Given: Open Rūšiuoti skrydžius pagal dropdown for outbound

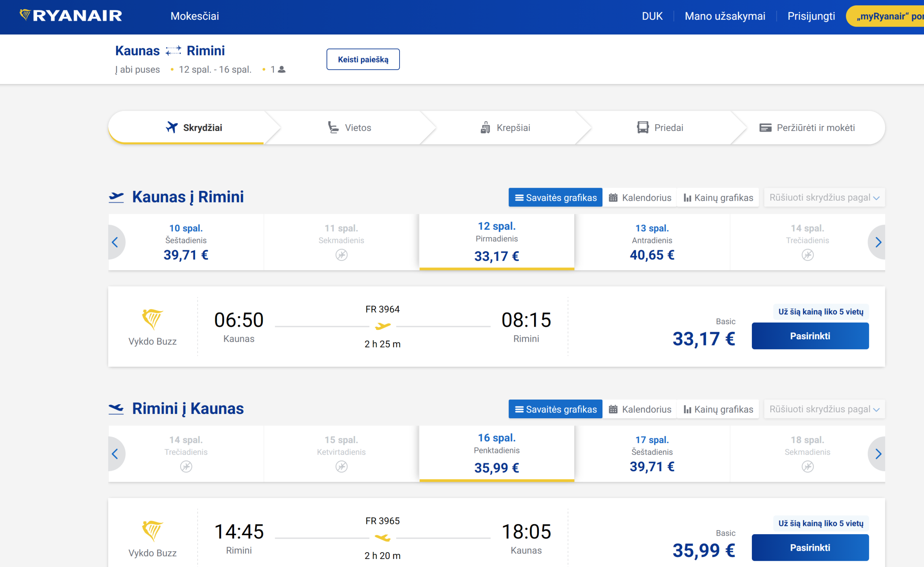Looking at the screenshot, I should [825, 198].
